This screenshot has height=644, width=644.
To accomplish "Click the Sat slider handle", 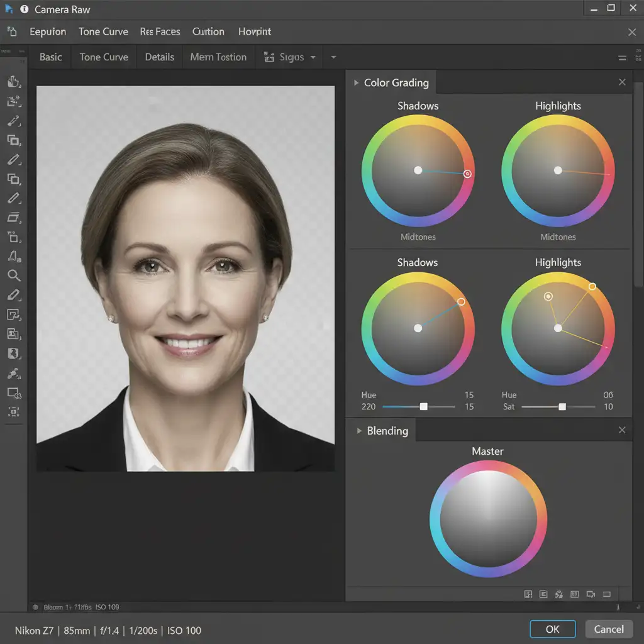I will point(562,407).
